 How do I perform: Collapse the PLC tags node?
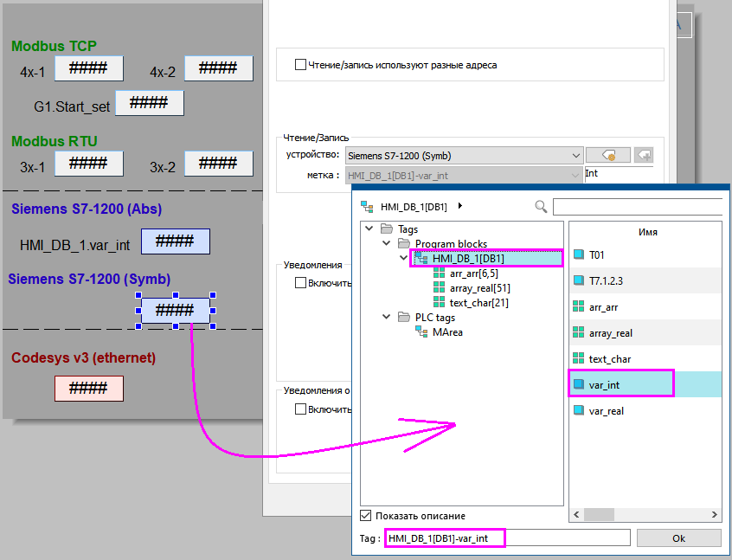point(386,317)
